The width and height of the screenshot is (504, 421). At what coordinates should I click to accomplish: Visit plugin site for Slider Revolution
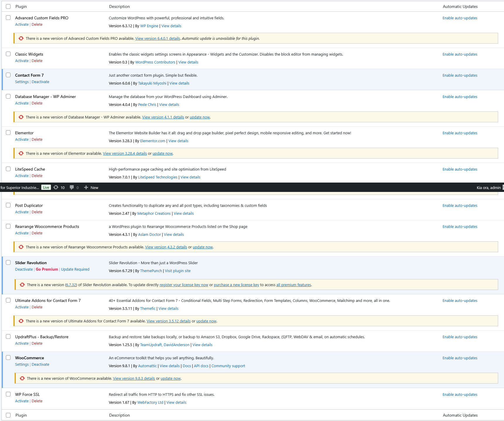[x=178, y=271]
